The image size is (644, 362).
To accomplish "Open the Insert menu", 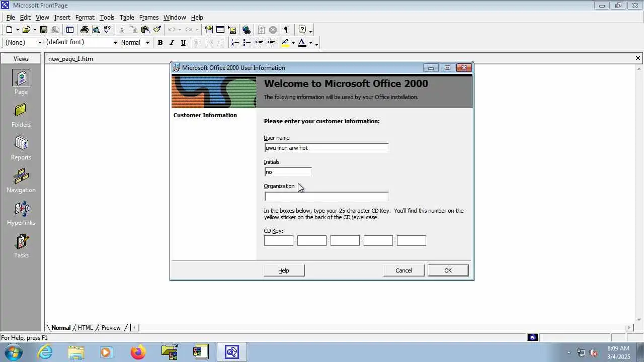I will tap(62, 17).
